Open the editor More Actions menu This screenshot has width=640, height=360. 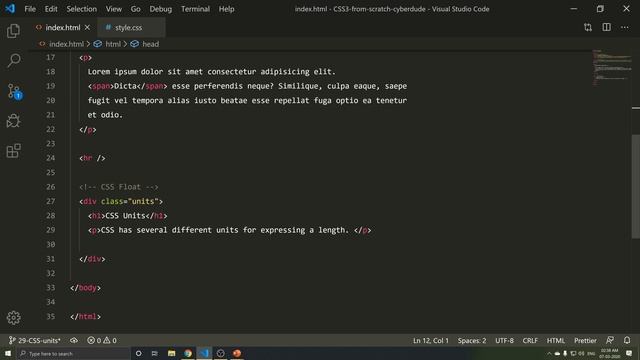point(625,27)
